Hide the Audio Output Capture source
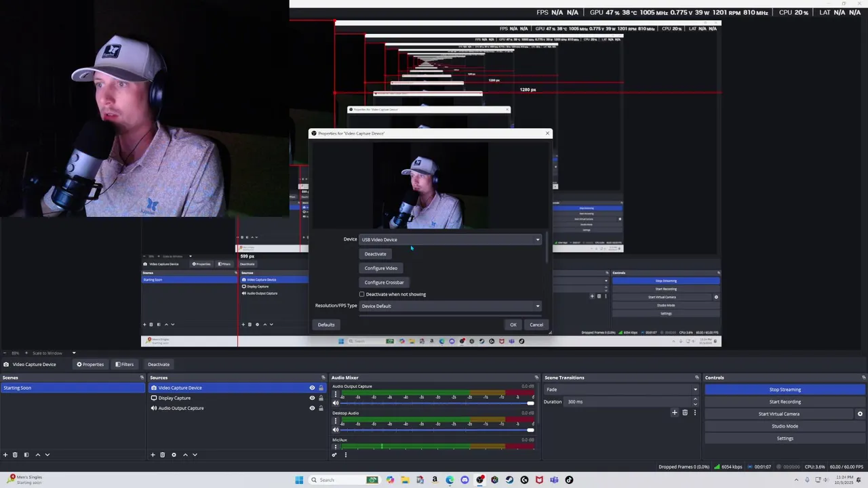 tap(312, 408)
